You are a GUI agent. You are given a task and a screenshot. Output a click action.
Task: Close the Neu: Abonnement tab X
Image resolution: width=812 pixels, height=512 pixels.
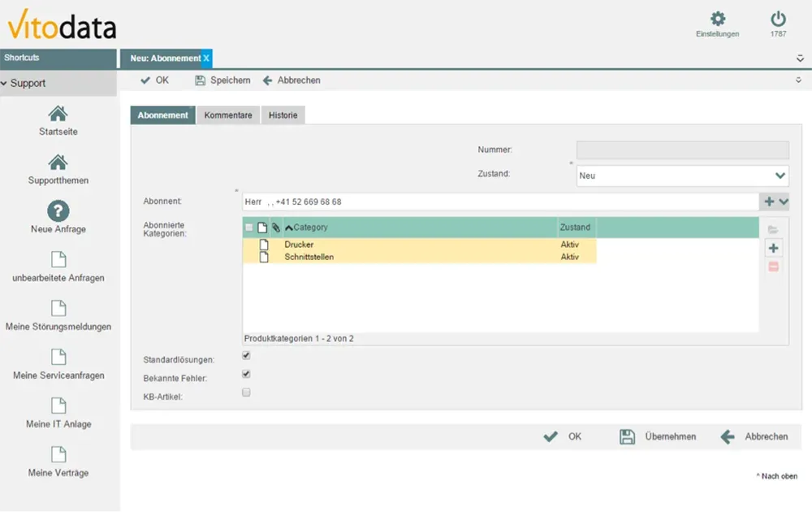pyautogui.click(x=206, y=59)
